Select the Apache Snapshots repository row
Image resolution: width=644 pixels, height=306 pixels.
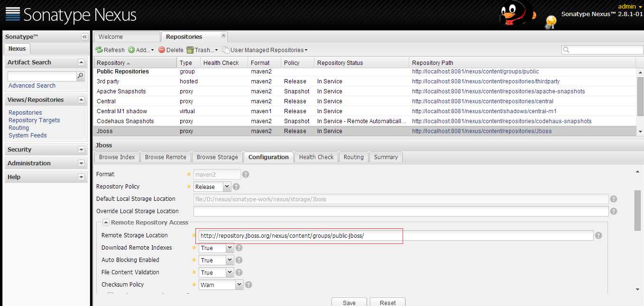365,91
